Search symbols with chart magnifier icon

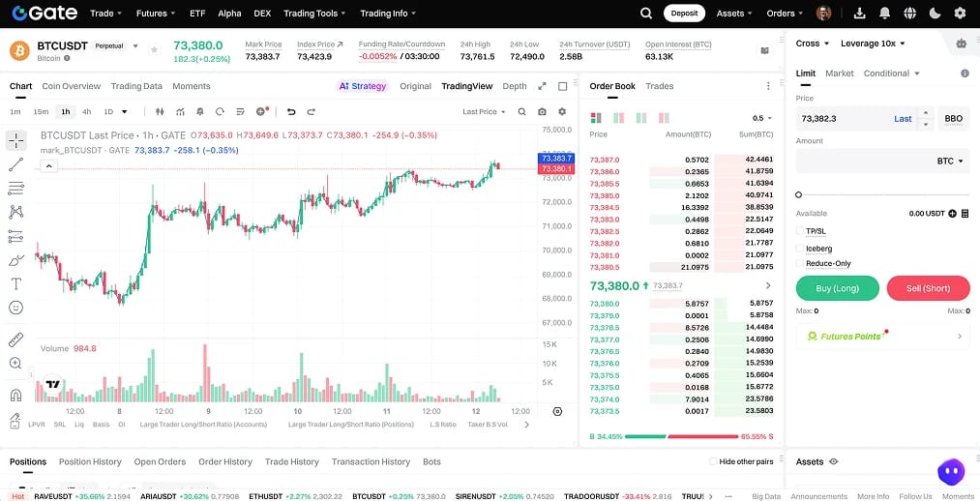coord(521,112)
